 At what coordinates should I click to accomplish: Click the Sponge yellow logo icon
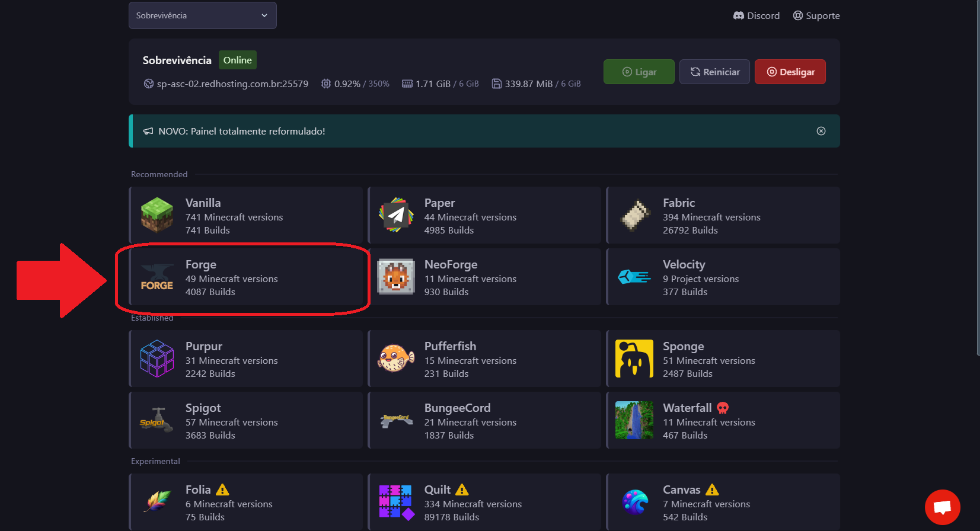(634, 359)
